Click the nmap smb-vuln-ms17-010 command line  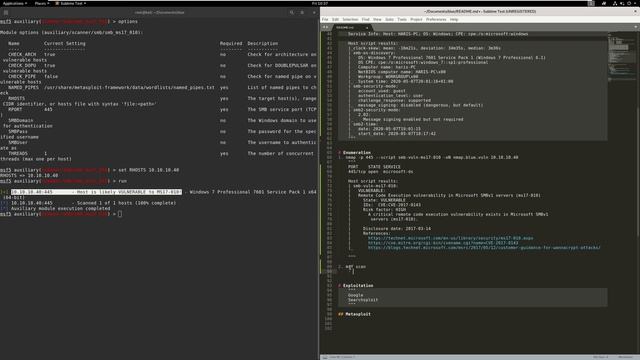tap(432, 158)
